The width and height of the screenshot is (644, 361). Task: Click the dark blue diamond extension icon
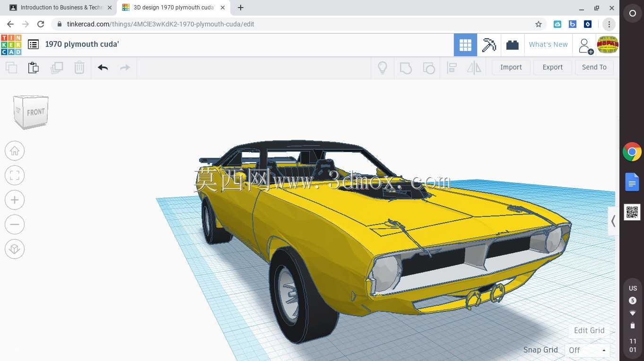[x=588, y=24]
